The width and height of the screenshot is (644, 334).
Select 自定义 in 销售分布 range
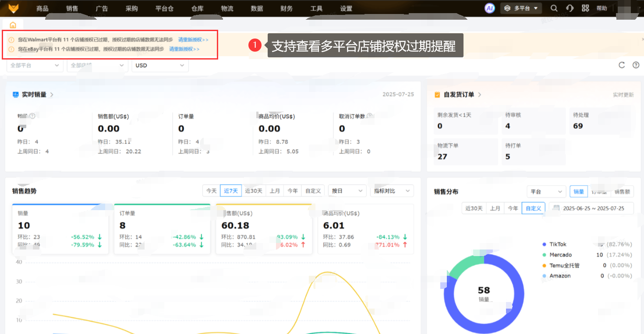(534, 208)
